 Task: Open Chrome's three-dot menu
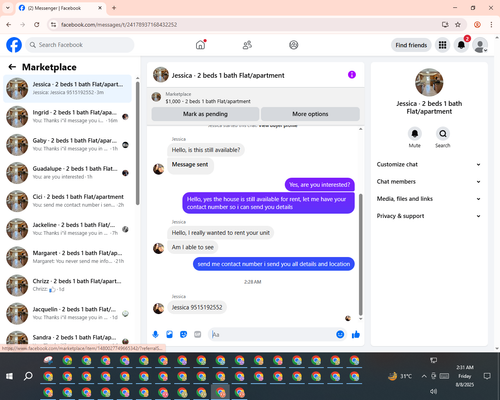(491, 25)
